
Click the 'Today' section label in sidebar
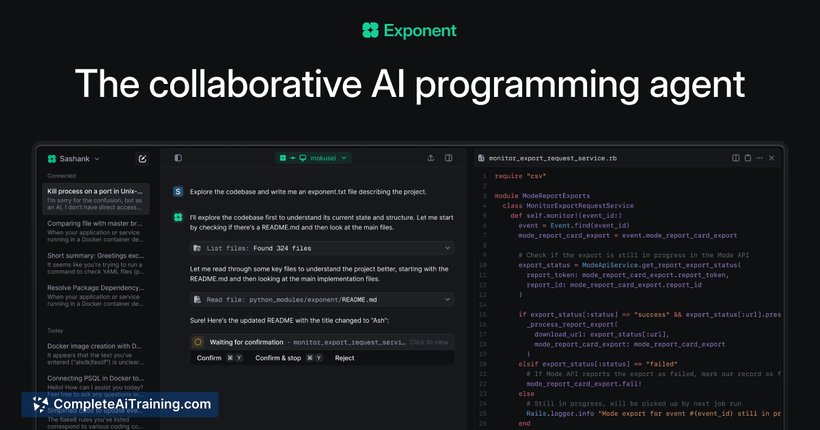(55, 331)
